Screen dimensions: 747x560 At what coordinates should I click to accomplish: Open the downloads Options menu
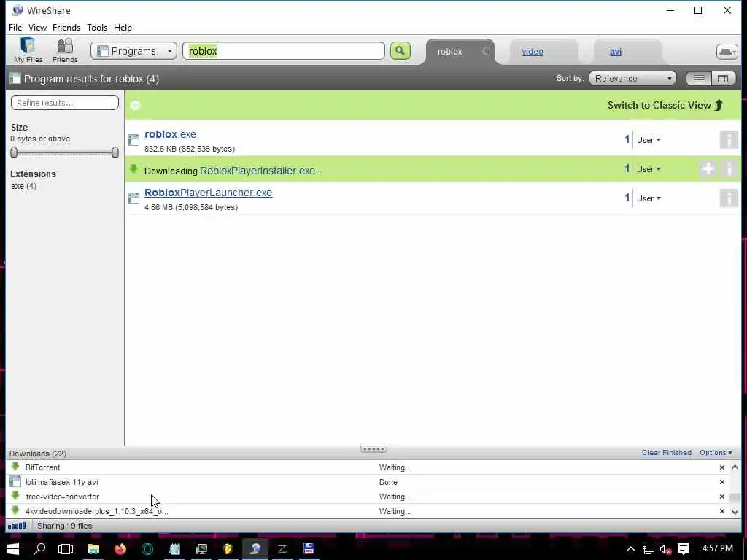pyautogui.click(x=716, y=453)
